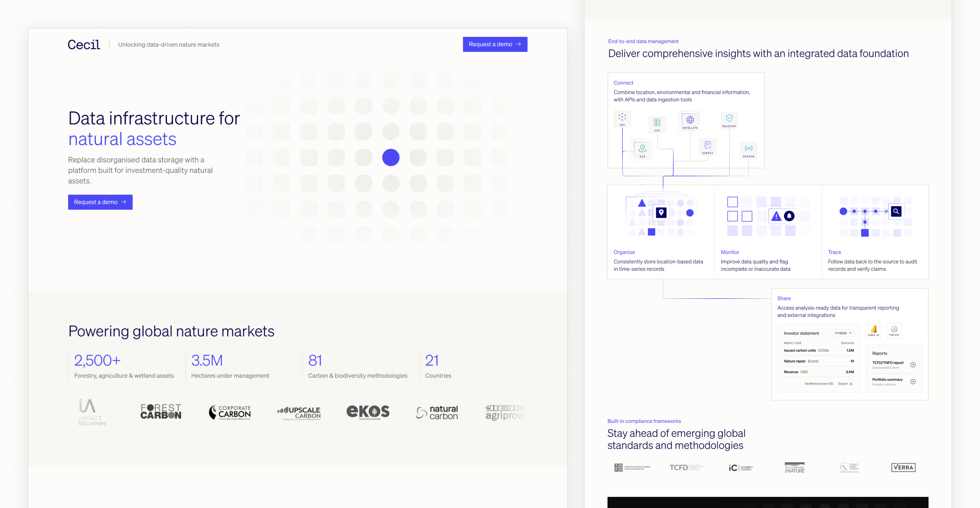980x508 pixels.
Task: Click the CSV data source icon
Action: click(657, 122)
